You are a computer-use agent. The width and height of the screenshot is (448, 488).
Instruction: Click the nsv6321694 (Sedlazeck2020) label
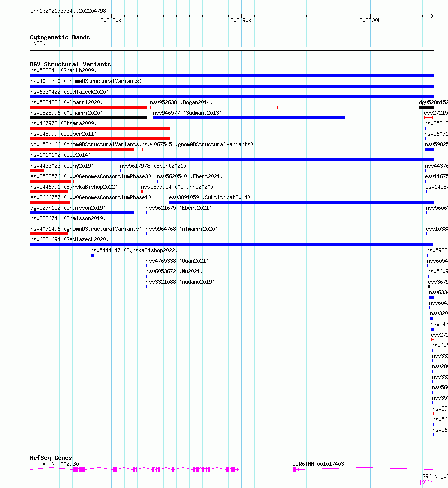pyautogui.click(x=69, y=240)
